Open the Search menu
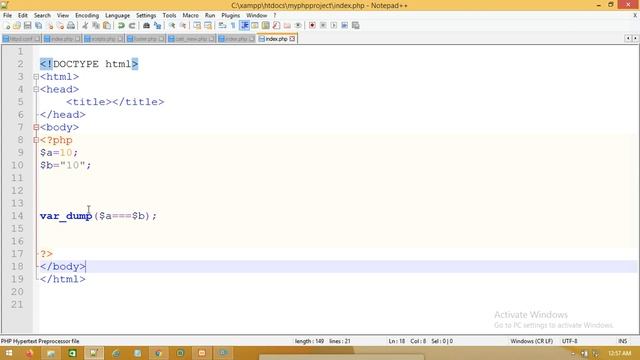The height and width of the screenshot is (360, 640). click(42, 16)
